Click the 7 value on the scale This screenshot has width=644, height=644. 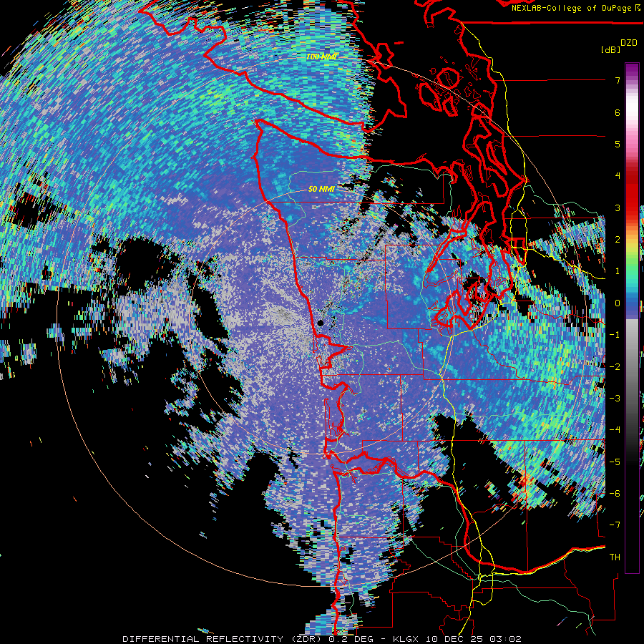point(618,80)
